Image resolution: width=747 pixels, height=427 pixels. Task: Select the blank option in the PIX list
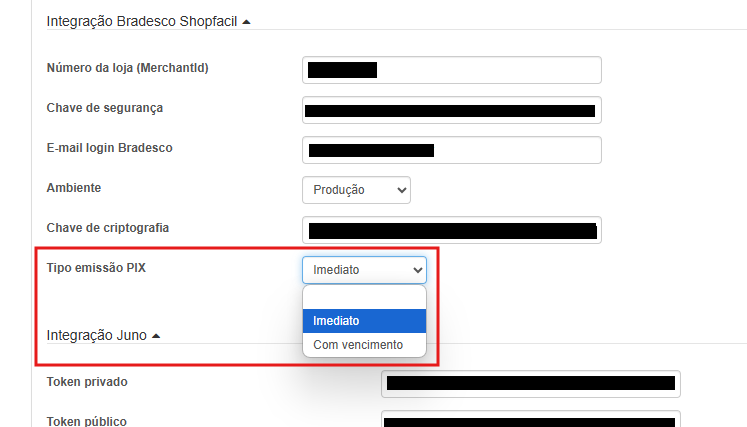pyautogui.click(x=364, y=298)
